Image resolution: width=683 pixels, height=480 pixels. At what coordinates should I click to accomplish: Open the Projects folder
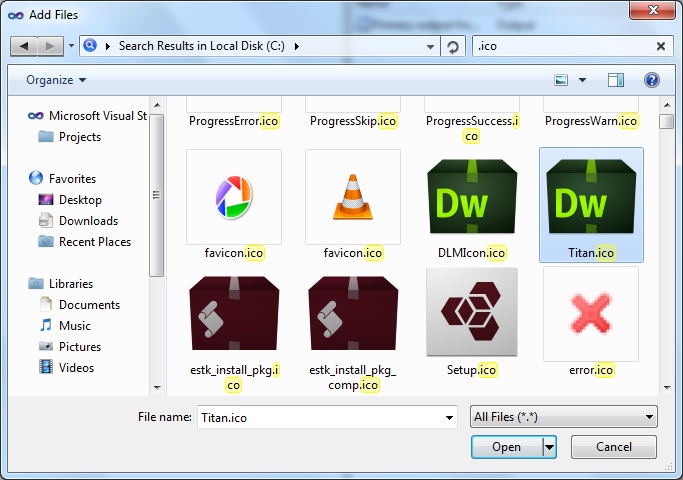70,137
